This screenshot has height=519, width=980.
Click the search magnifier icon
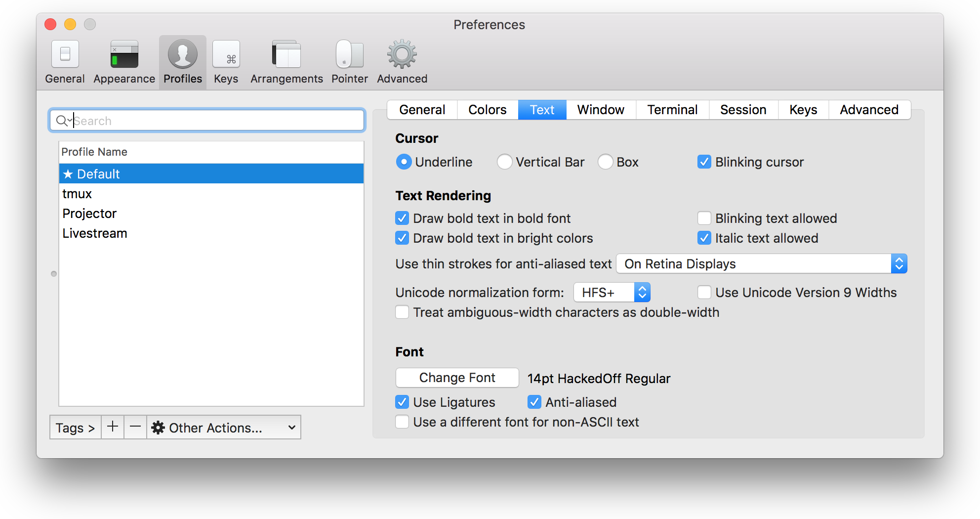62,121
